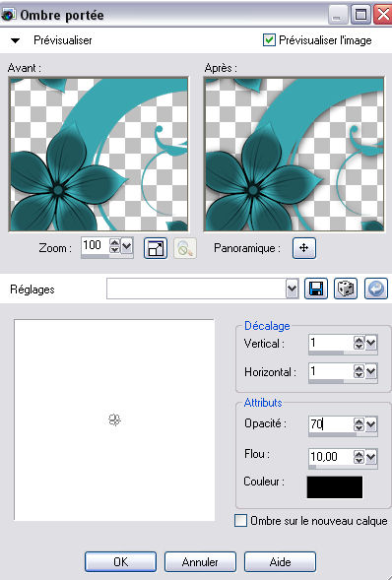Randomize parameters with the dice icon
Screen dimensions: 392x580
tap(346, 289)
